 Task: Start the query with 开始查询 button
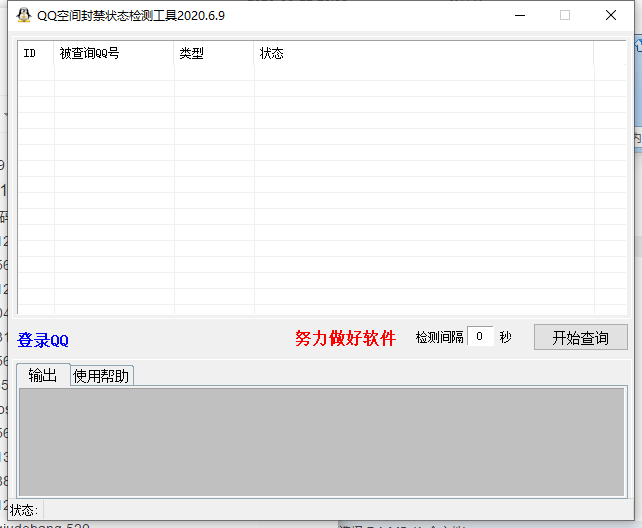[x=581, y=337]
